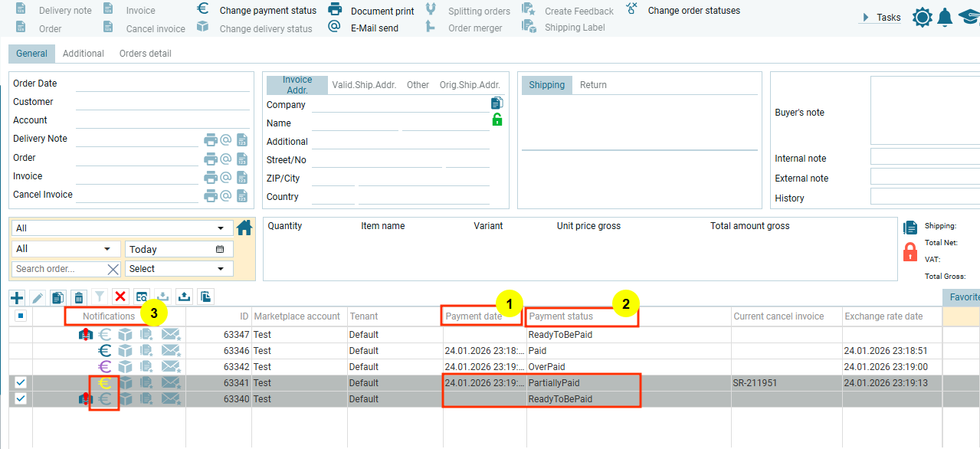The width and height of the screenshot is (980, 449).
Task: Open the 'Select' dropdown
Action: [179, 269]
